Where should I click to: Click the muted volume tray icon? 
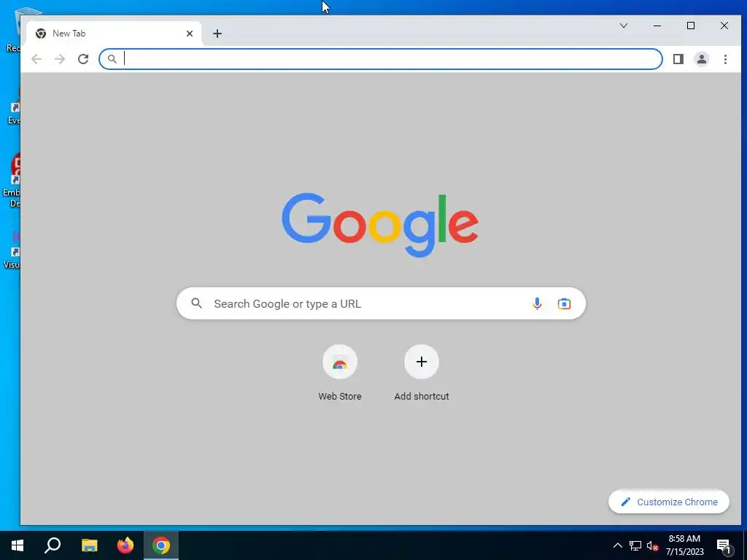(x=653, y=545)
